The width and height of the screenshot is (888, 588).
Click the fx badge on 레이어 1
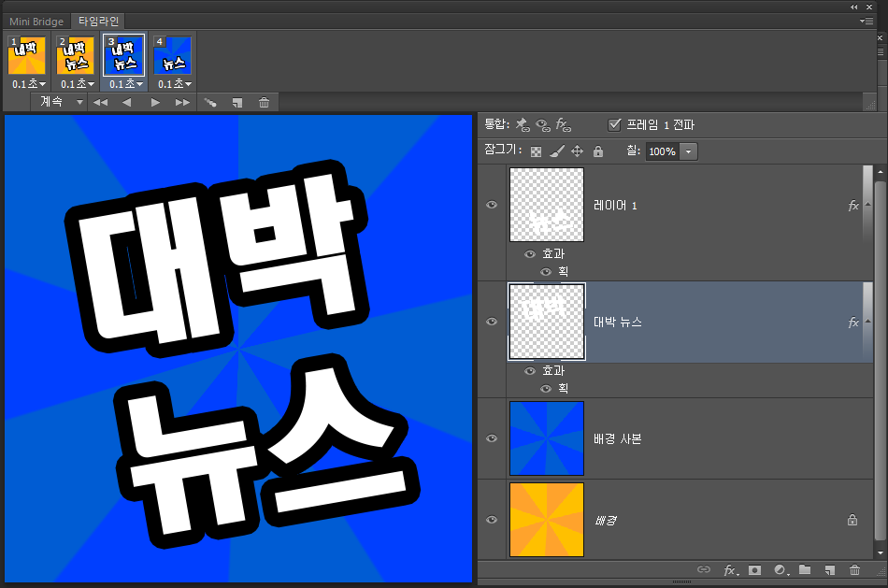(852, 205)
